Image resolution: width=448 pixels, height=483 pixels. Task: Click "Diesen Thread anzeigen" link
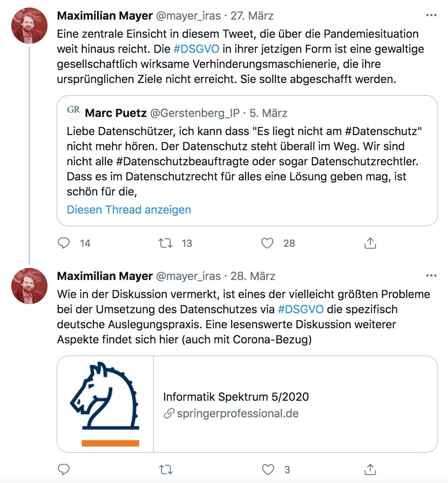point(129,209)
